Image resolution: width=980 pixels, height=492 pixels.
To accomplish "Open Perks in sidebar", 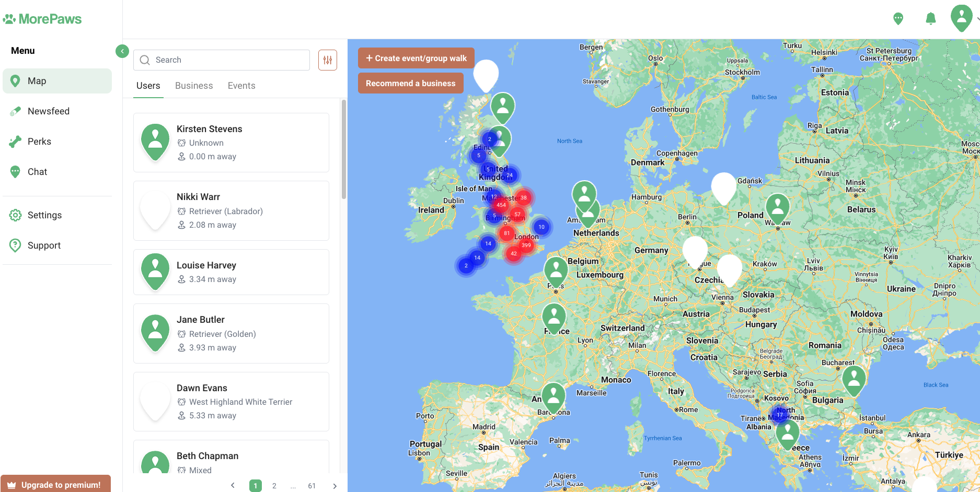I will pos(39,142).
